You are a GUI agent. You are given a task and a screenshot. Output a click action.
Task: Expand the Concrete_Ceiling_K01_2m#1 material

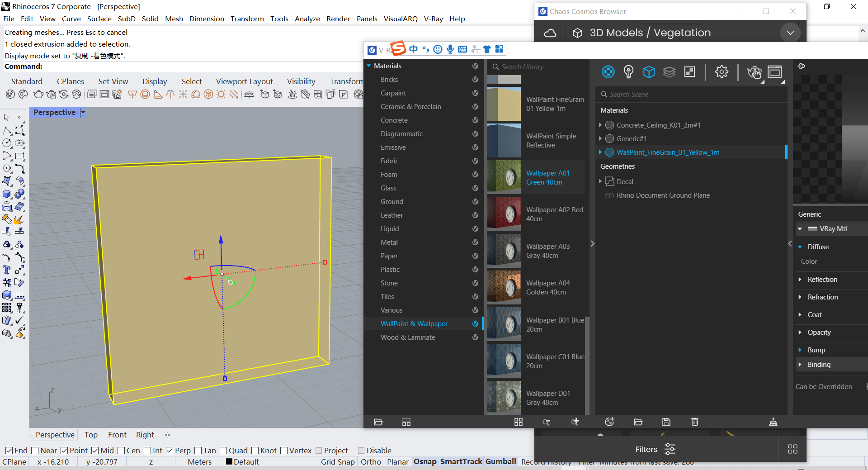(600, 125)
